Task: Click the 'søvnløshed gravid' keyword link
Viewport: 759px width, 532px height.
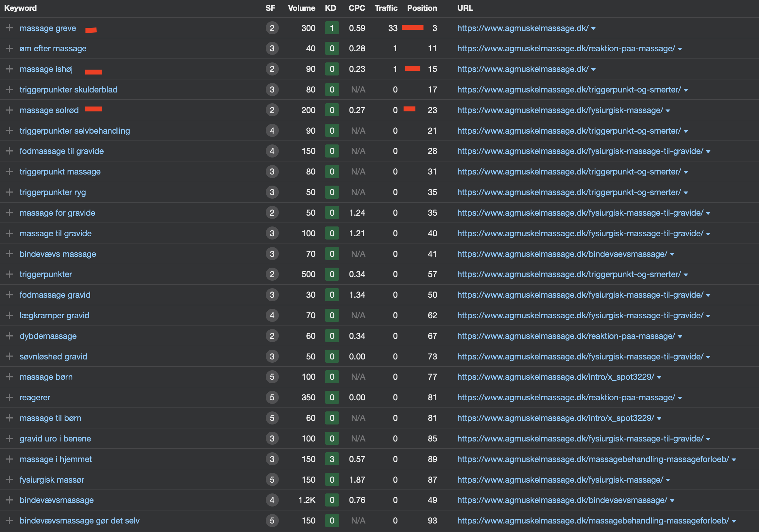Action: click(x=53, y=357)
